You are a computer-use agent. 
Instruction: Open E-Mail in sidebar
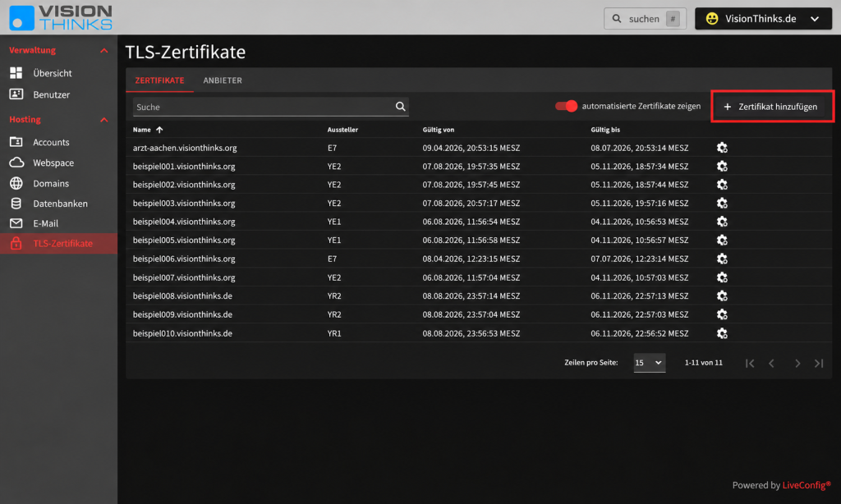(x=58, y=223)
